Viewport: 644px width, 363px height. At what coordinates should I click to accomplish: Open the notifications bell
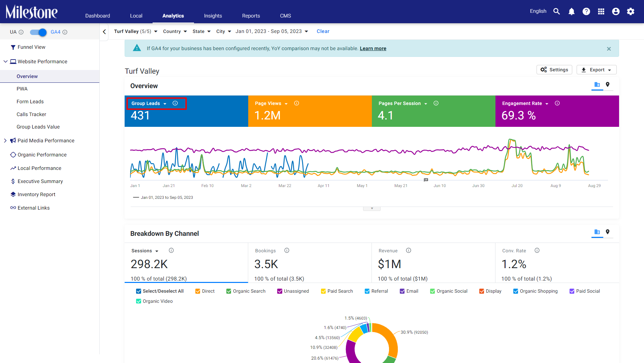pos(572,11)
